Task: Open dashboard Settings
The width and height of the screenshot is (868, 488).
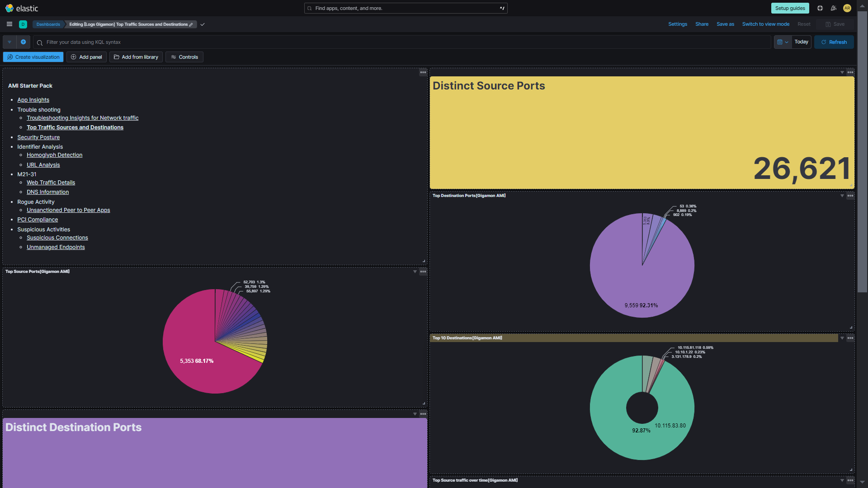Action: [x=677, y=24]
